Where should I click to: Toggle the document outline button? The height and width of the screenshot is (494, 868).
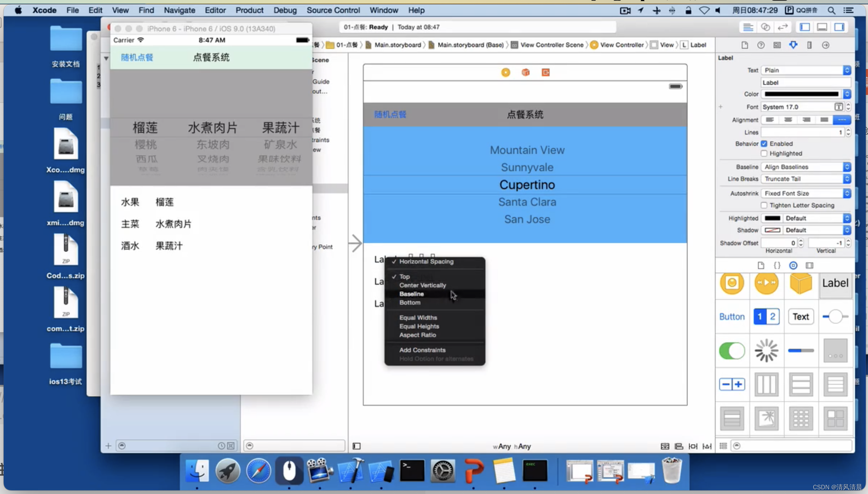point(356,446)
